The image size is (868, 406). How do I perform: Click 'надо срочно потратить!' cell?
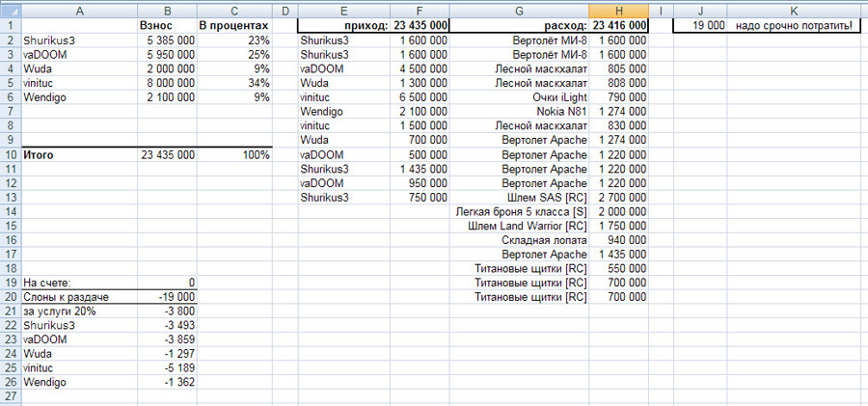click(795, 25)
